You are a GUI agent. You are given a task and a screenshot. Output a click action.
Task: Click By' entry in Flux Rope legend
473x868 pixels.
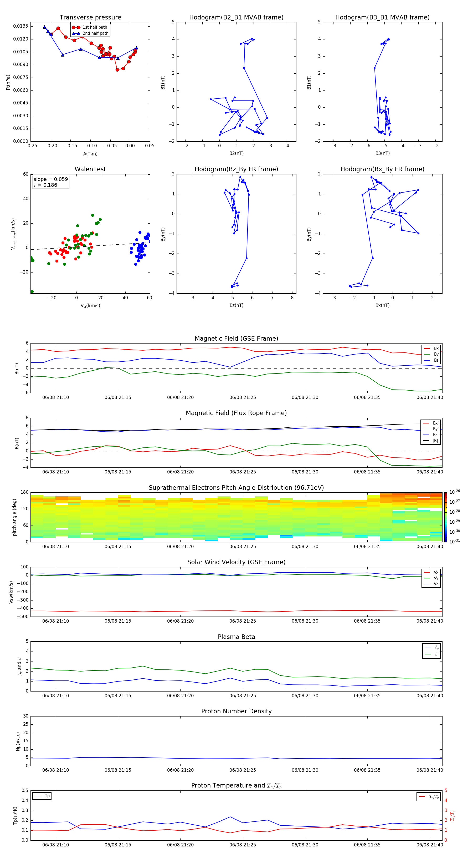point(431,429)
